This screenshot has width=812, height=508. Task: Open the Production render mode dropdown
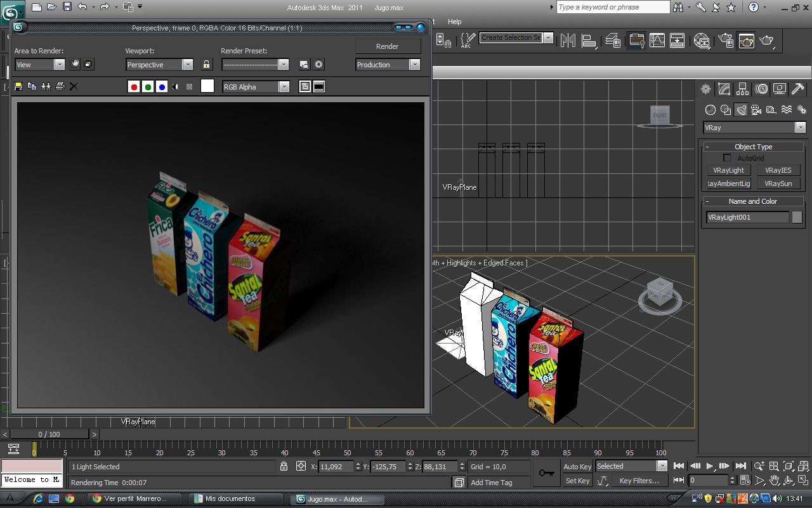[388, 64]
